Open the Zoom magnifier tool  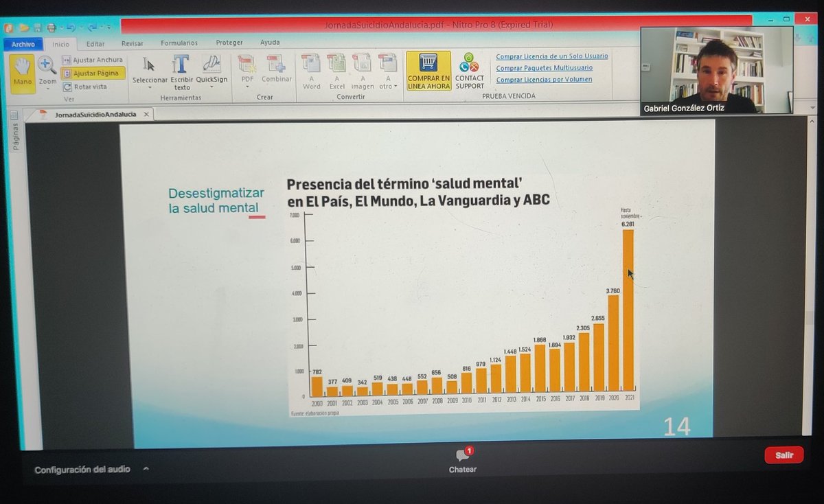click(x=47, y=69)
